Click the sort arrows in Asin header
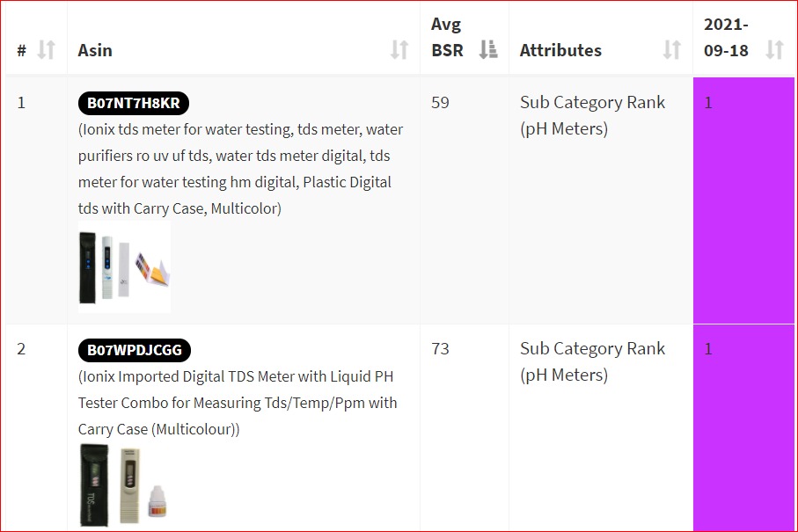 click(x=399, y=50)
